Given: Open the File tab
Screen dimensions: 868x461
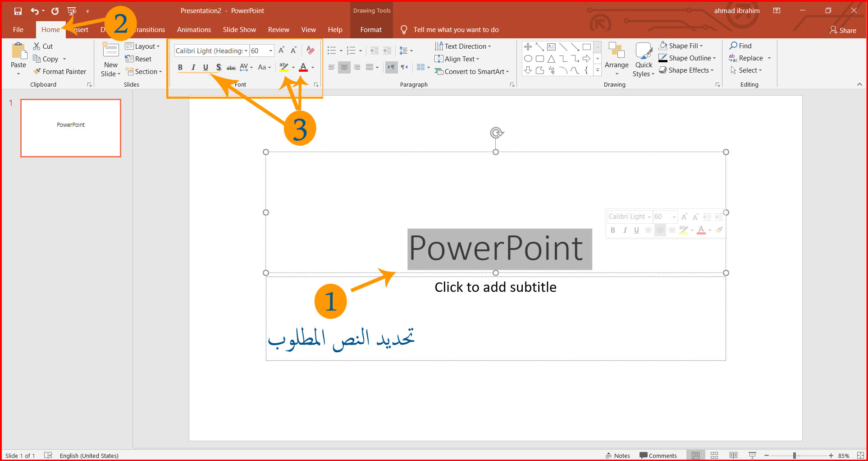Looking at the screenshot, I should pos(18,30).
